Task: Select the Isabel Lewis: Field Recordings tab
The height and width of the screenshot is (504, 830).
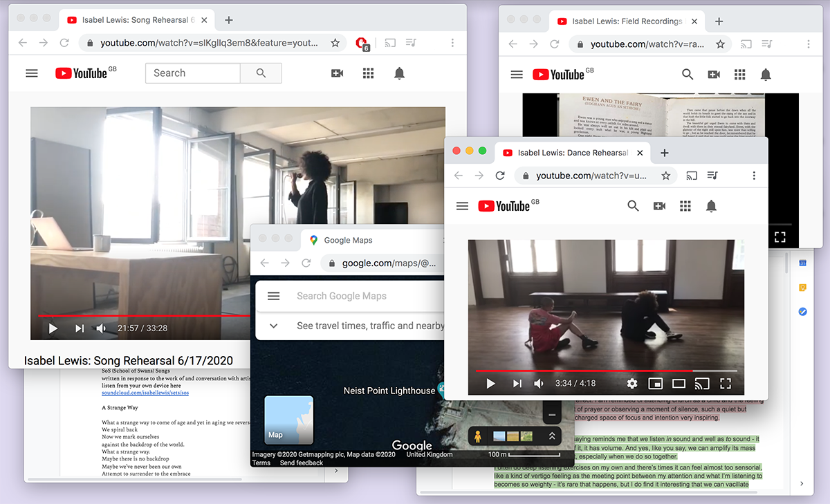Action: [627, 21]
